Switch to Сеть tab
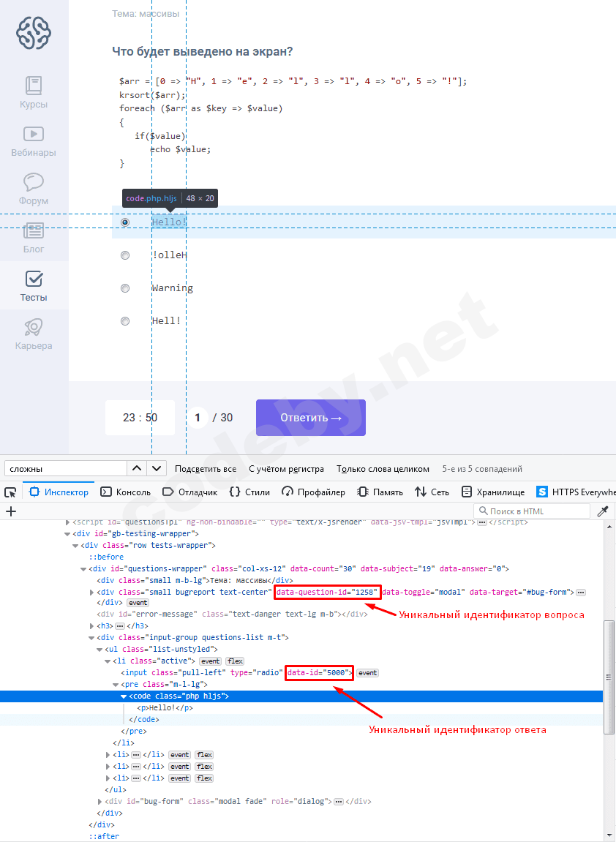 click(432, 492)
